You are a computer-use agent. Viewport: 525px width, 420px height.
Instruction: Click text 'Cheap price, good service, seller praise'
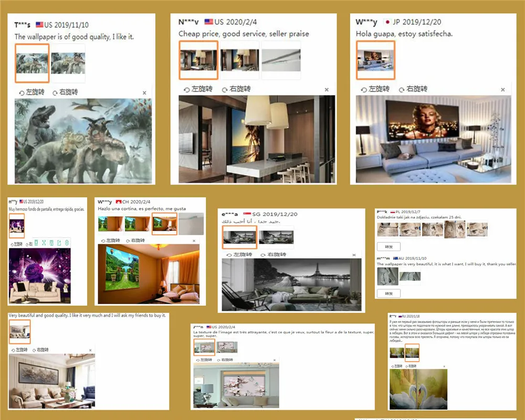pyautogui.click(x=244, y=34)
